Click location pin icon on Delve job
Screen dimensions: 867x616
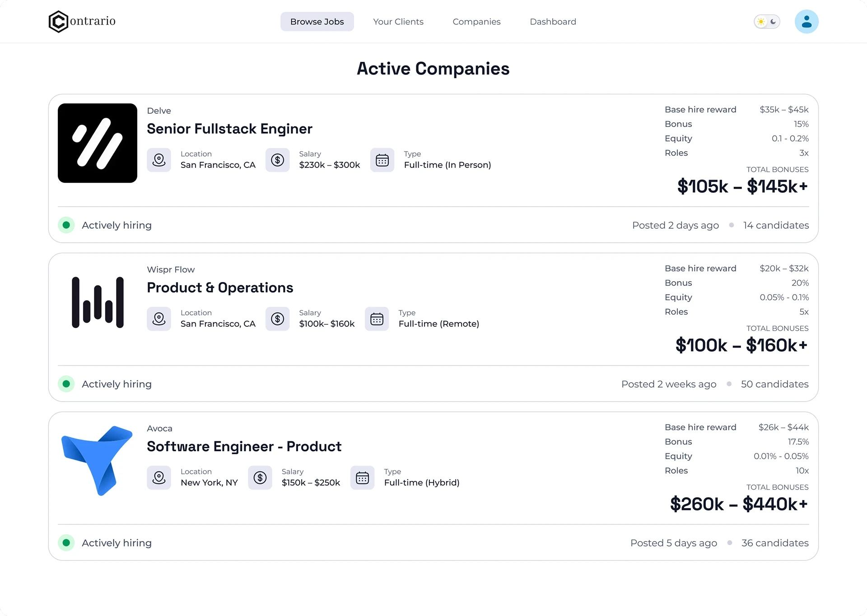pos(159,160)
